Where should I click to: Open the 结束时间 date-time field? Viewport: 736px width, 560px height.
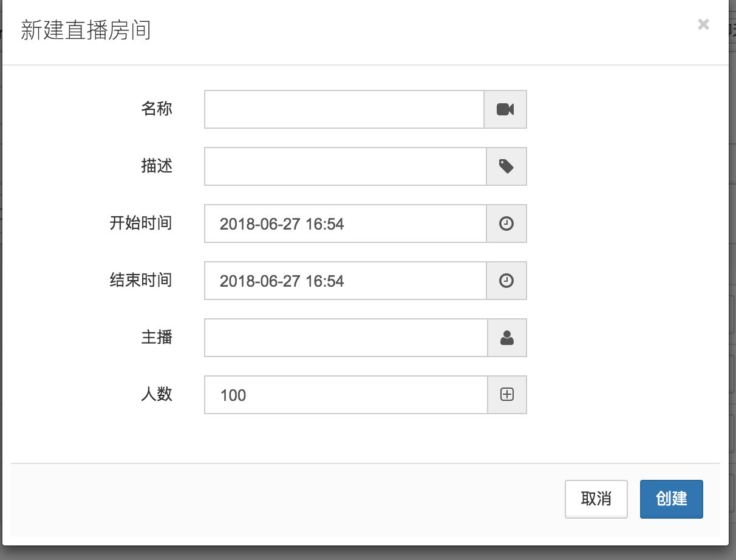click(x=346, y=281)
